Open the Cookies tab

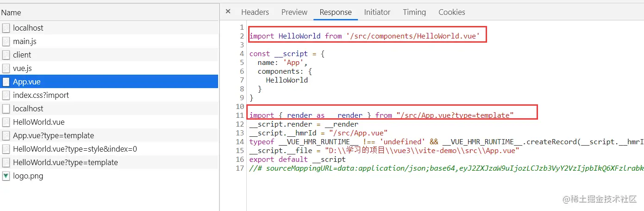click(x=452, y=12)
